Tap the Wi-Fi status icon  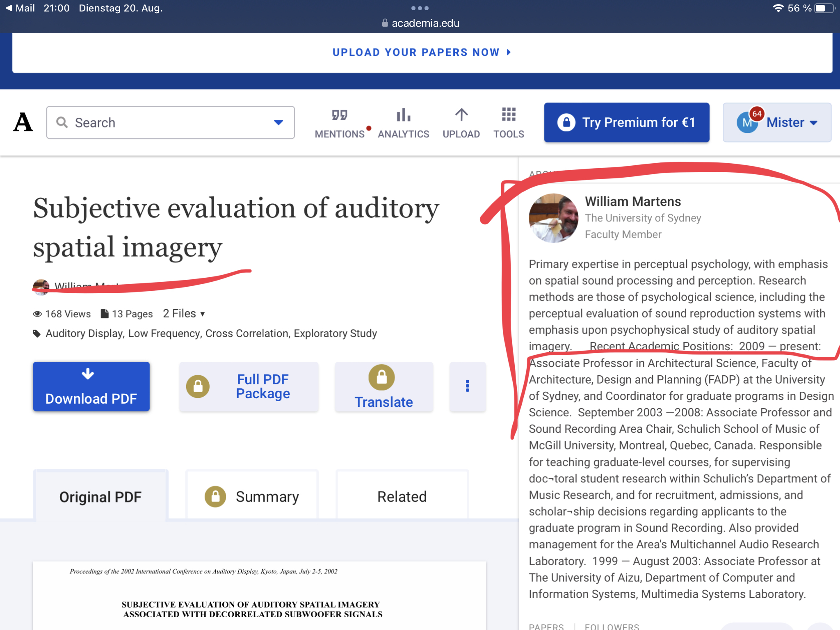pos(778,8)
